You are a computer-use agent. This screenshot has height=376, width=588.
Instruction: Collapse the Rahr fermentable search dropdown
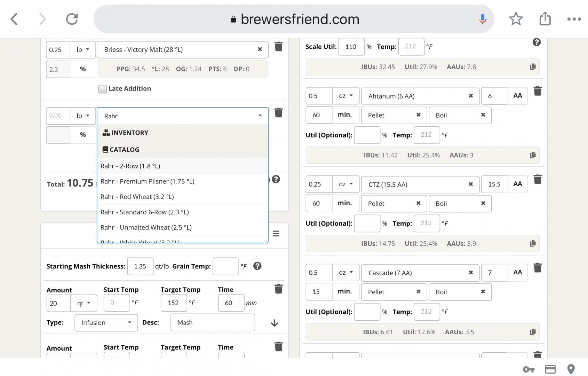point(260,116)
